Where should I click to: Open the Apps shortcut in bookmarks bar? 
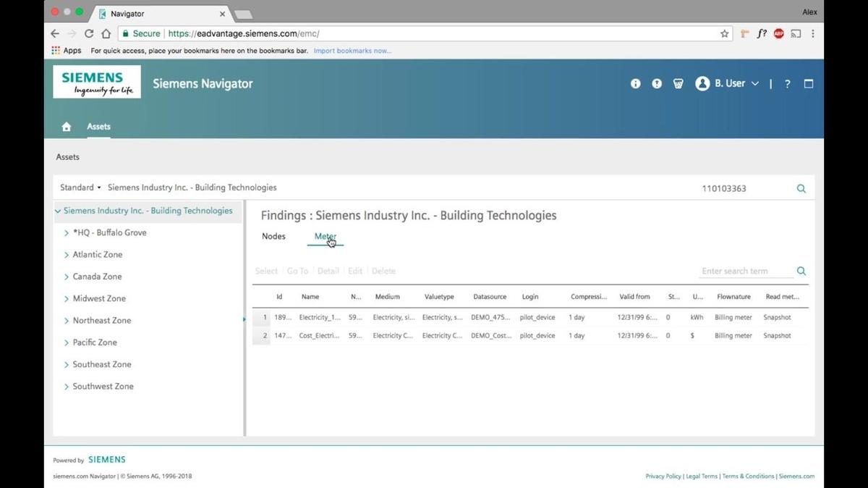coord(67,51)
